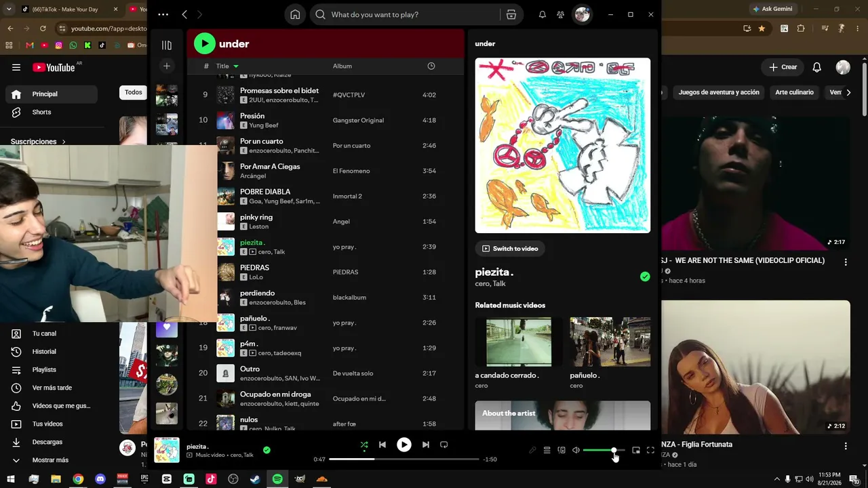Open options for 'WE ARE NOT THE SAME' video
868x488 pixels.
(x=846, y=262)
